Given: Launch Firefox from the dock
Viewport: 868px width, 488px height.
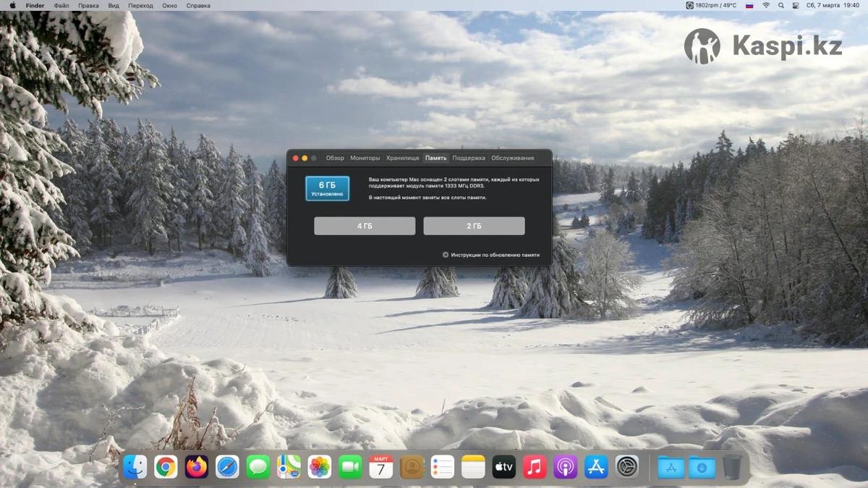Looking at the screenshot, I should tap(196, 467).
